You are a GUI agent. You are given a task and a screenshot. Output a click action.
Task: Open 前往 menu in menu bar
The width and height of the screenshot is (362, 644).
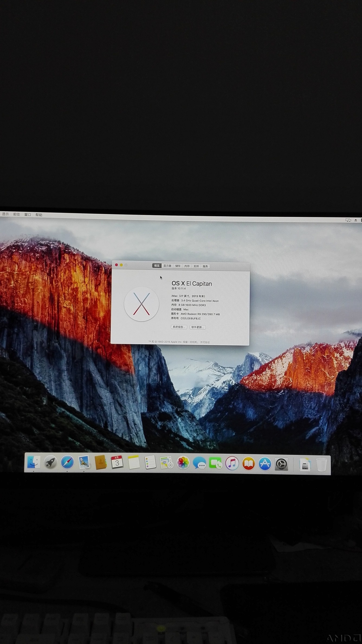17,214
